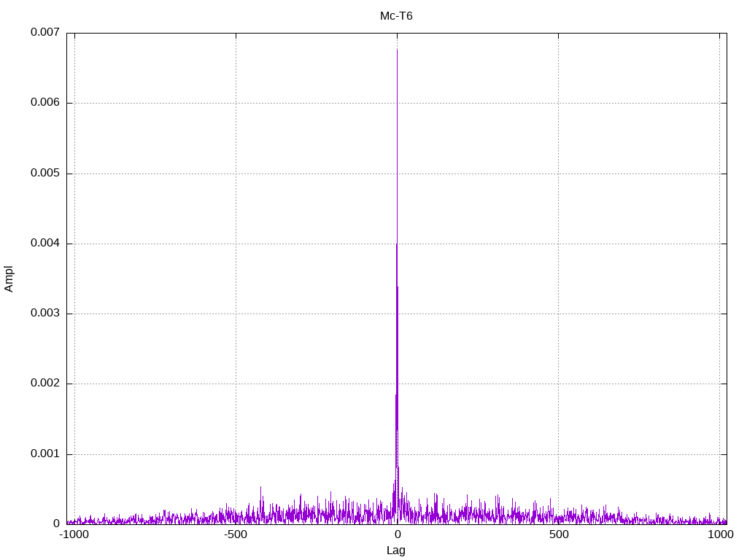This screenshot has width=747, height=560.
Task: Click the 0.006 y-axis tick label
Action: click(x=45, y=102)
